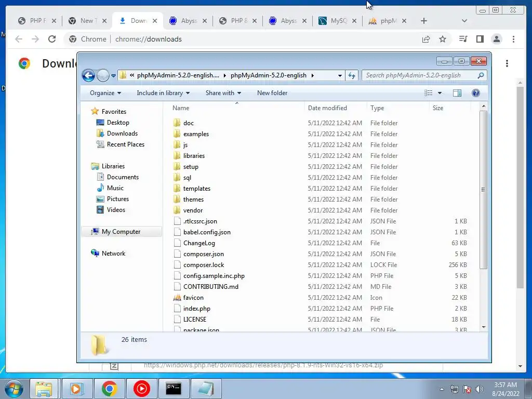Viewport: 532px width, 399px height.
Task: Select Videos library
Action: point(116,210)
